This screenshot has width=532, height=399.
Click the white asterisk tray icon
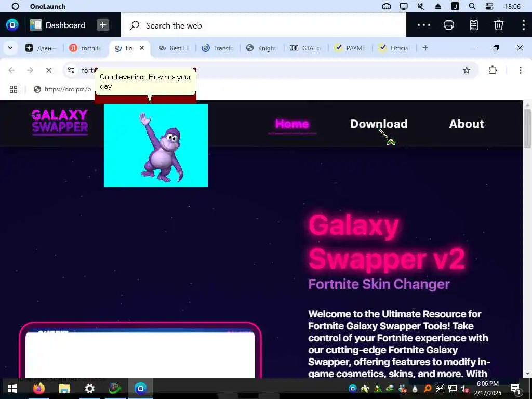(x=440, y=389)
